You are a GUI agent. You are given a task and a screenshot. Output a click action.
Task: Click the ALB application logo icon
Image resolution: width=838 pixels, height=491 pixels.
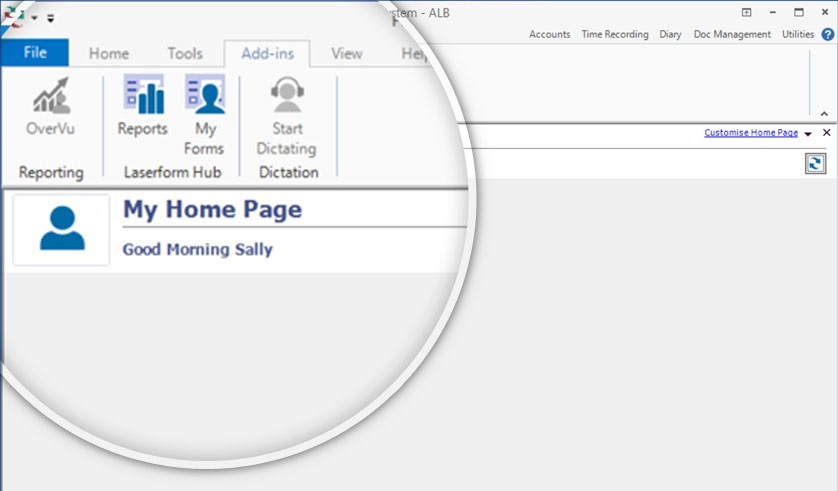14,16
